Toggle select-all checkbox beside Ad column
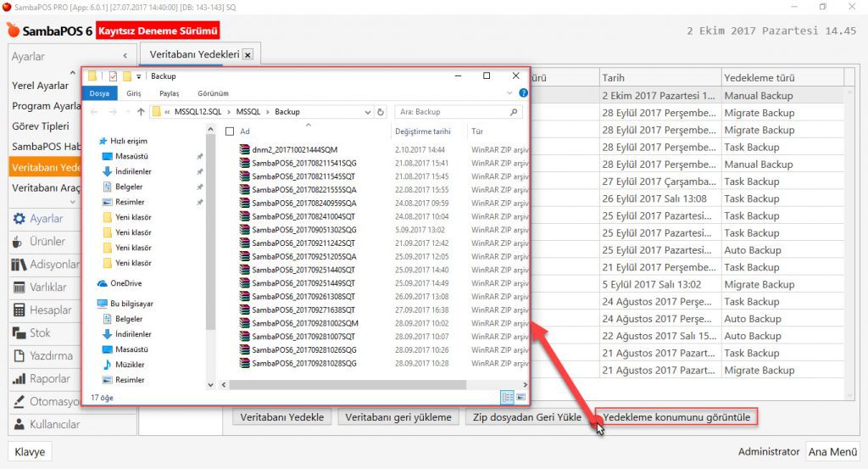The image size is (868, 469). [x=230, y=131]
